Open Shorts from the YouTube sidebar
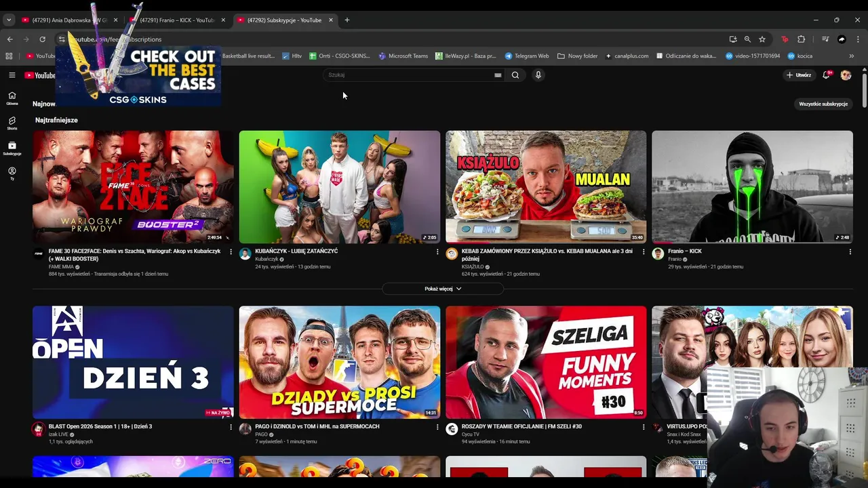The image size is (868, 488). tap(12, 123)
